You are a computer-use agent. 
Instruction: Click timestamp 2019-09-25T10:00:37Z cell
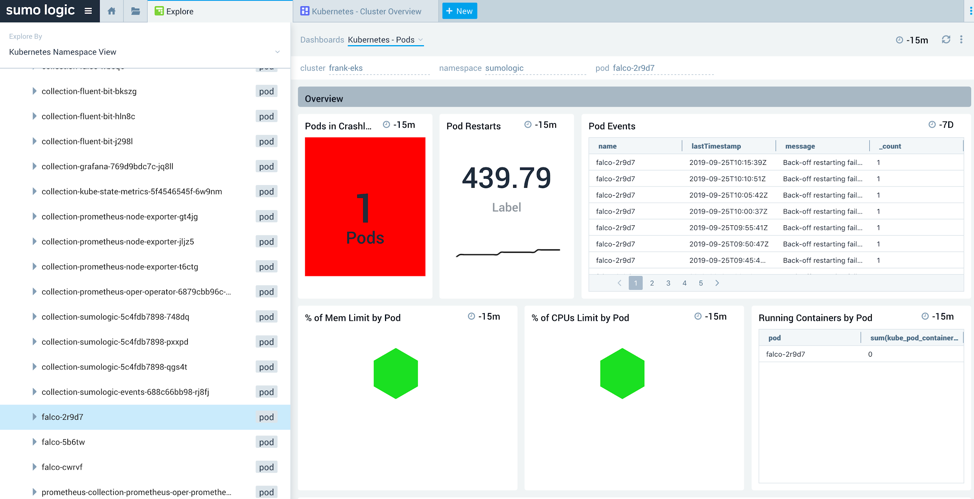tap(729, 211)
